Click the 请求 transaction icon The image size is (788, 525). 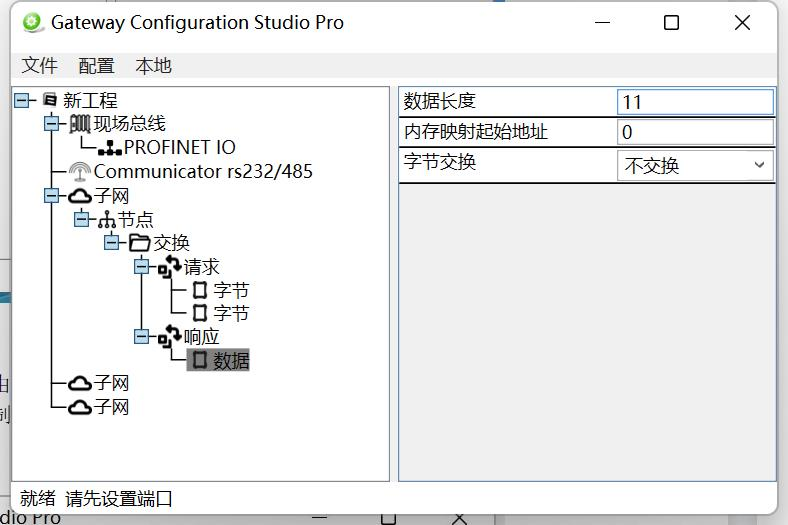click(x=169, y=266)
